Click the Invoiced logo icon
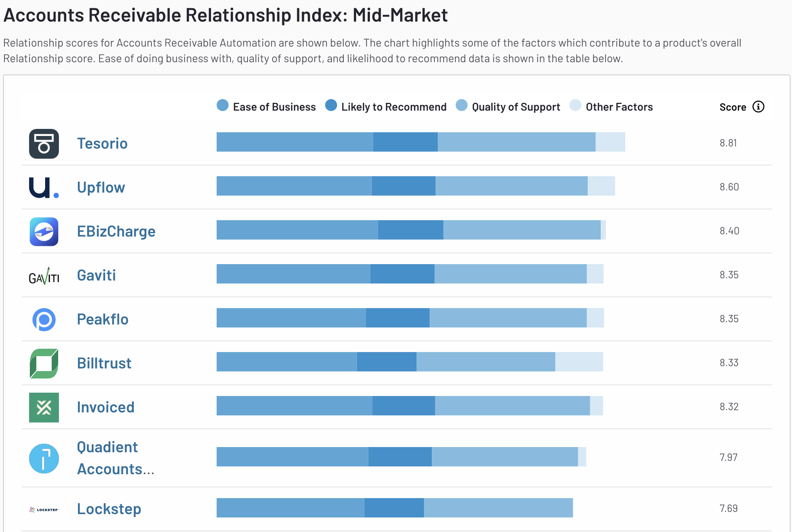Image resolution: width=792 pixels, height=532 pixels. click(x=44, y=407)
